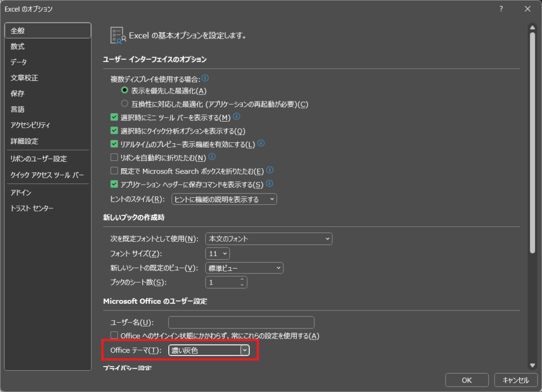Select 互換性に対応した最適化 radio button

(x=124, y=104)
